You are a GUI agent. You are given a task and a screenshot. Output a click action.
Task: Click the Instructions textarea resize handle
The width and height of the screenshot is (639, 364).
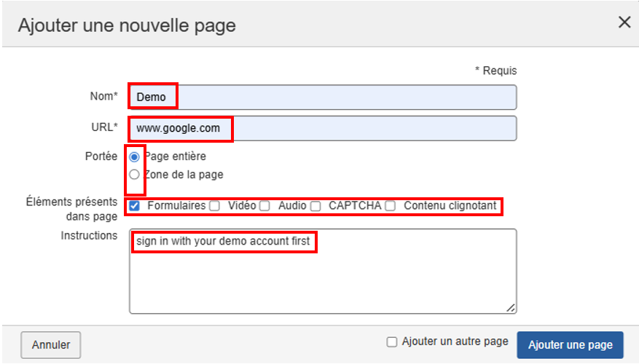[511, 308]
